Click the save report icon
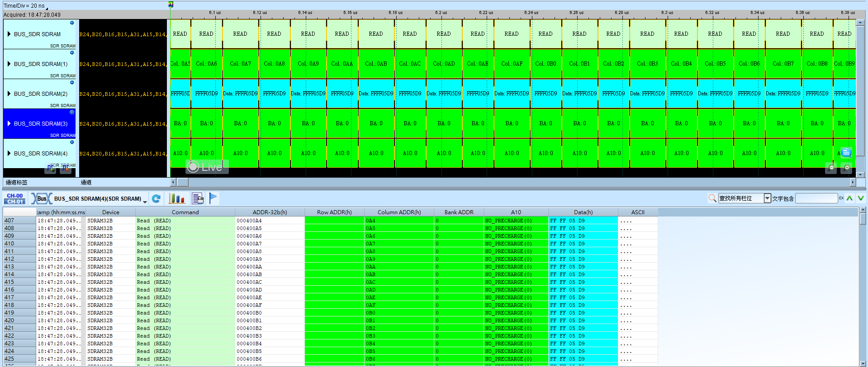Screen dimensions: 868x367 coord(198,198)
